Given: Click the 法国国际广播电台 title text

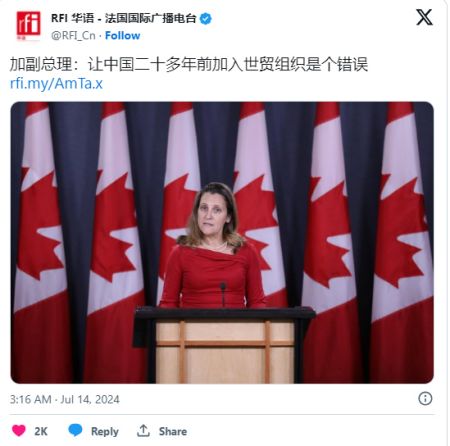Looking at the screenshot, I should point(151,18).
